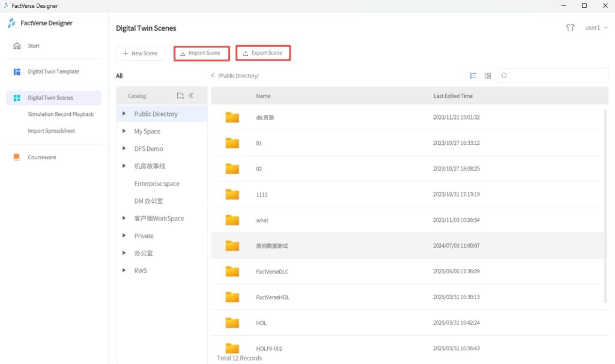Open the shirt theme icon near user1

point(570,28)
